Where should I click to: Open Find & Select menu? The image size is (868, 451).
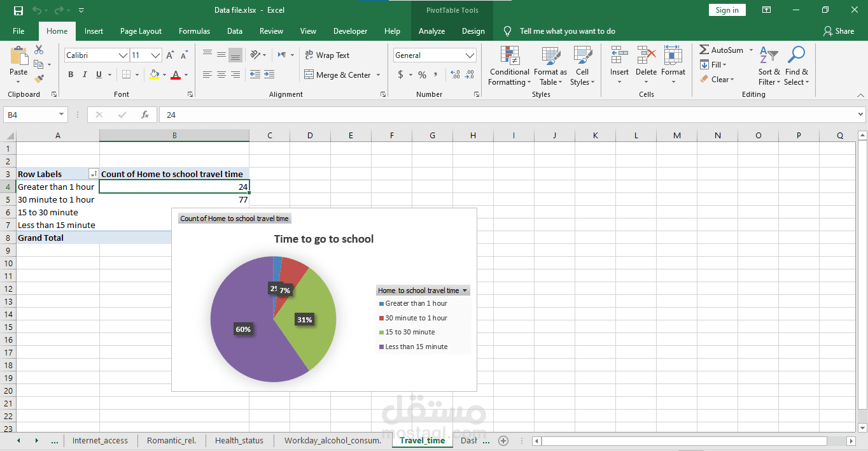(x=796, y=66)
